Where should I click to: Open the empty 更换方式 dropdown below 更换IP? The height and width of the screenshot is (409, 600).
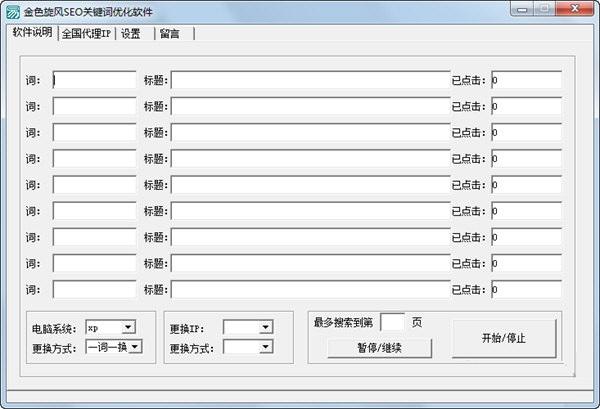(265, 346)
